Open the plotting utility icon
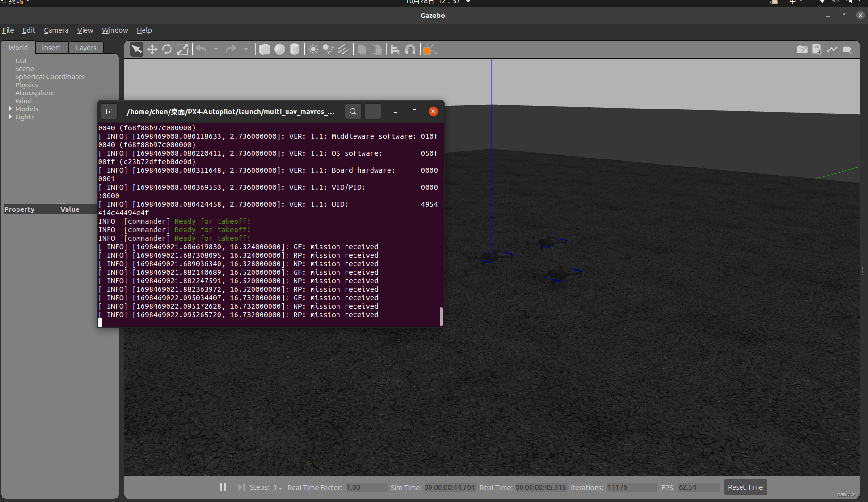The image size is (868, 502). click(832, 49)
